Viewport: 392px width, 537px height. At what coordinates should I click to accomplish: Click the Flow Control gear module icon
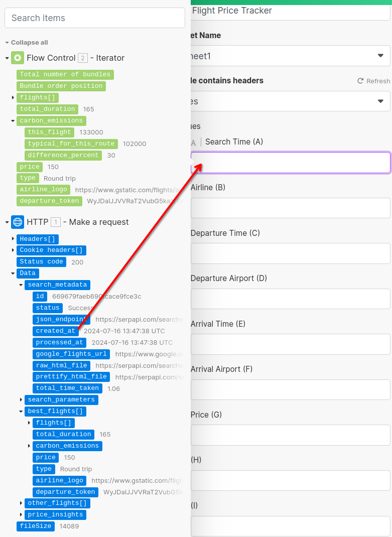coord(18,58)
